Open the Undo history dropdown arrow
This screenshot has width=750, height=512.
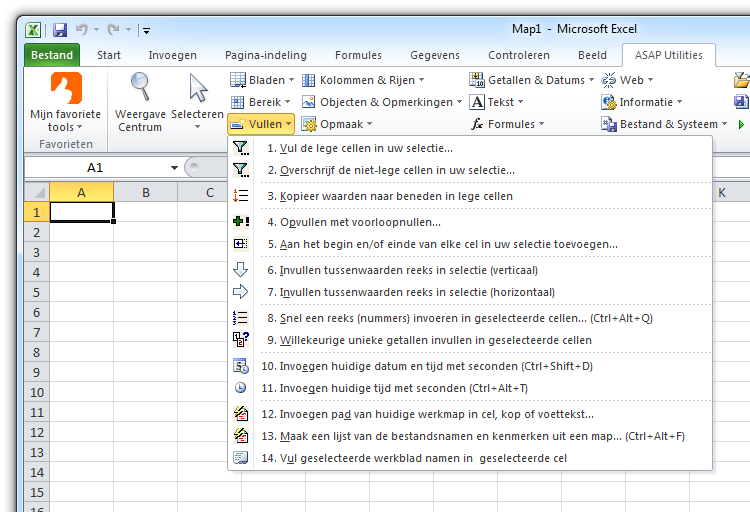pyautogui.click(x=97, y=30)
